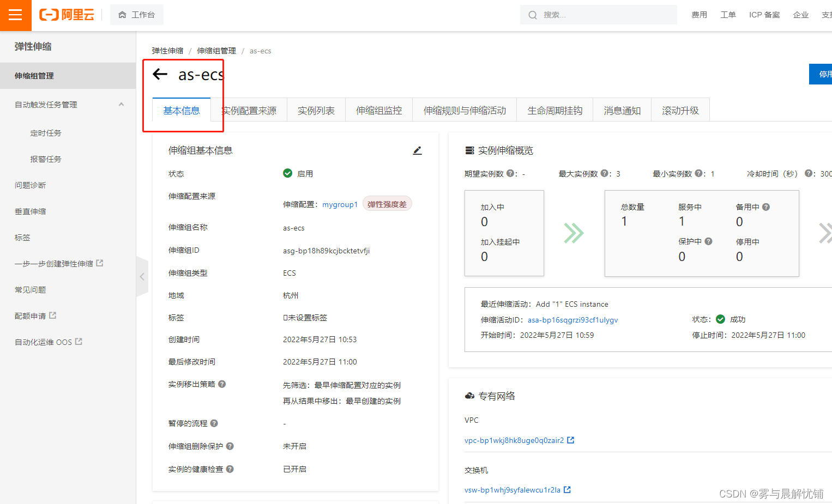The width and height of the screenshot is (832, 504).
Task: Collapse the sidebar with the handle arrow
Action: click(142, 276)
